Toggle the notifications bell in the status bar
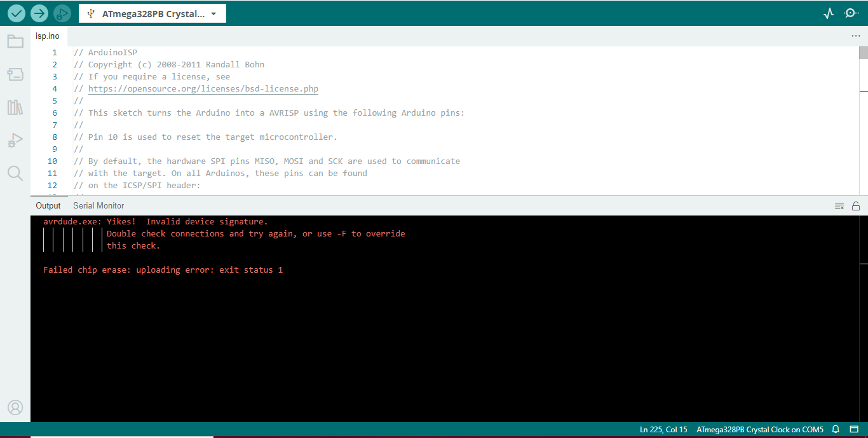The image size is (868, 438). pyautogui.click(x=836, y=429)
